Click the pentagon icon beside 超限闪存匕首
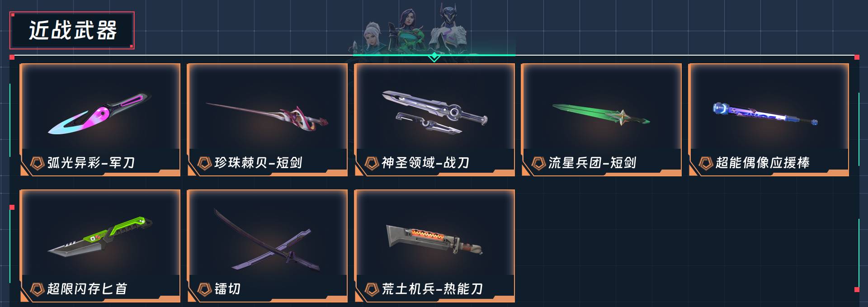Image resolution: width=868 pixels, height=307 pixels. pos(37,289)
